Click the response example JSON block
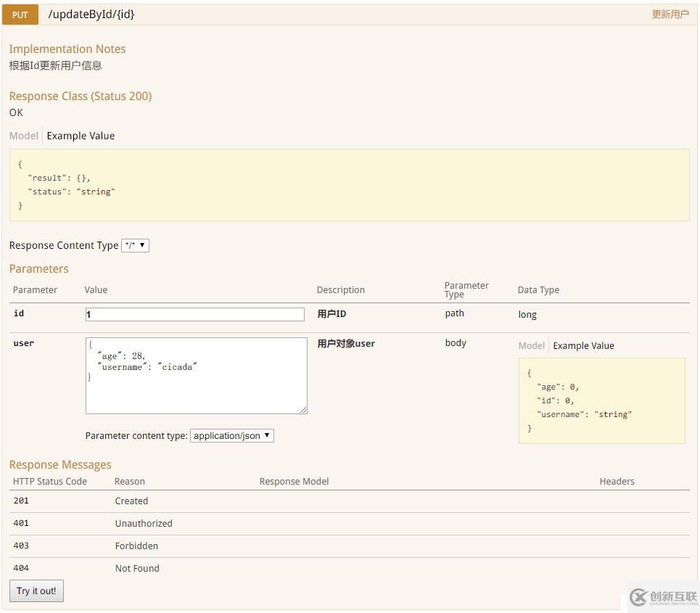The height and width of the screenshot is (613, 700). tap(350, 185)
